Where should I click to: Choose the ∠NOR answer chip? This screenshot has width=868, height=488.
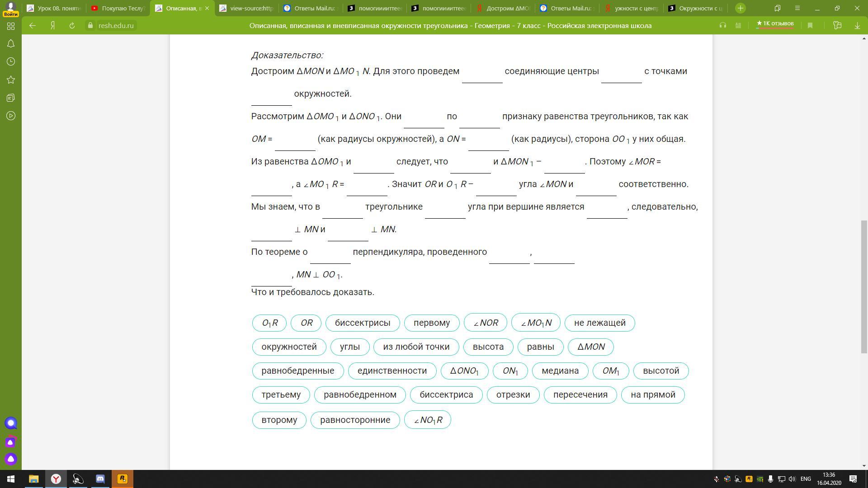click(485, 323)
